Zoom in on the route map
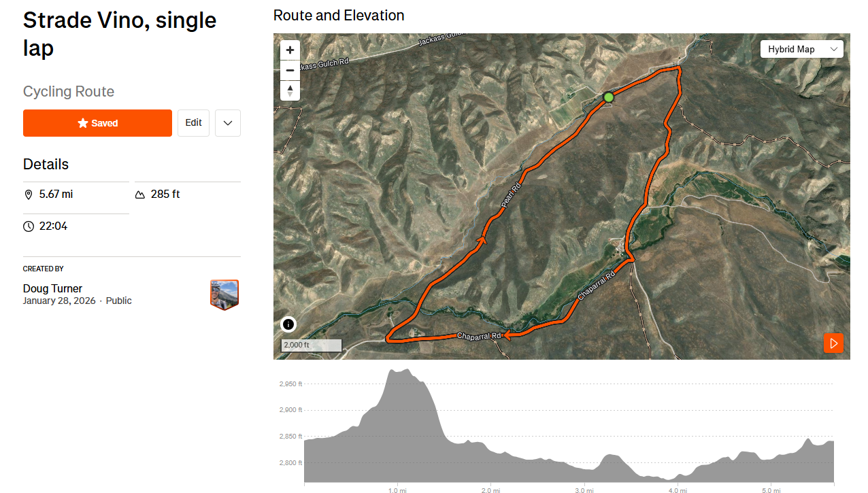This screenshot has height=493, width=868. click(290, 50)
